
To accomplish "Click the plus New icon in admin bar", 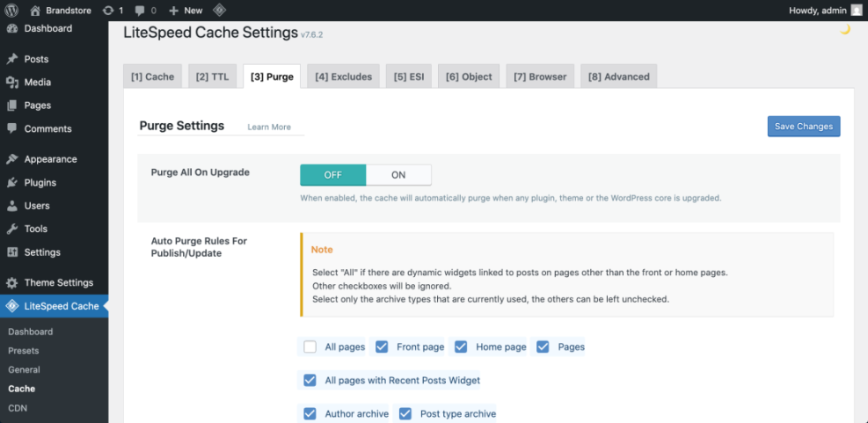I will (x=173, y=10).
